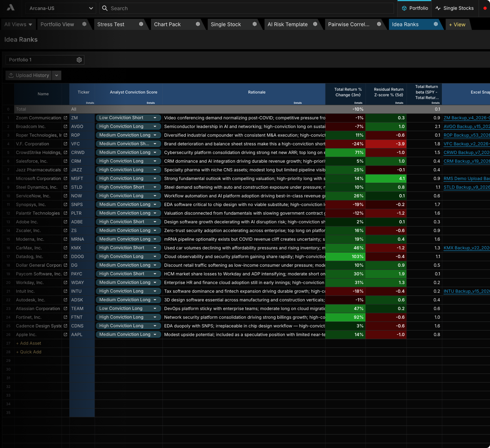Open settings gear for Single Stock tab

point(254,24)
